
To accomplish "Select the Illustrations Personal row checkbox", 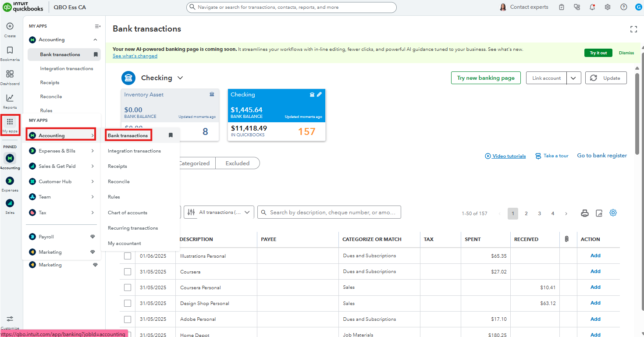I will coord(128,256).
